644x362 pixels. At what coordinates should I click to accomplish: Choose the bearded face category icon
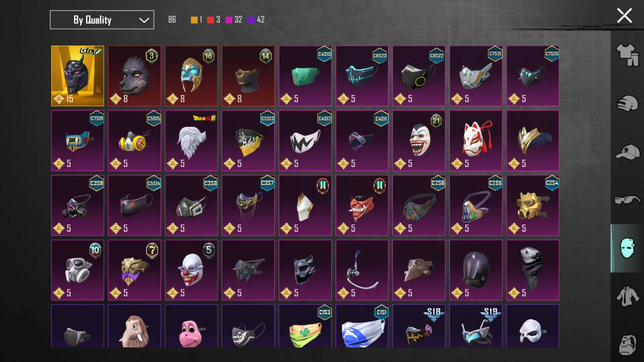click(x=627, y=345)
